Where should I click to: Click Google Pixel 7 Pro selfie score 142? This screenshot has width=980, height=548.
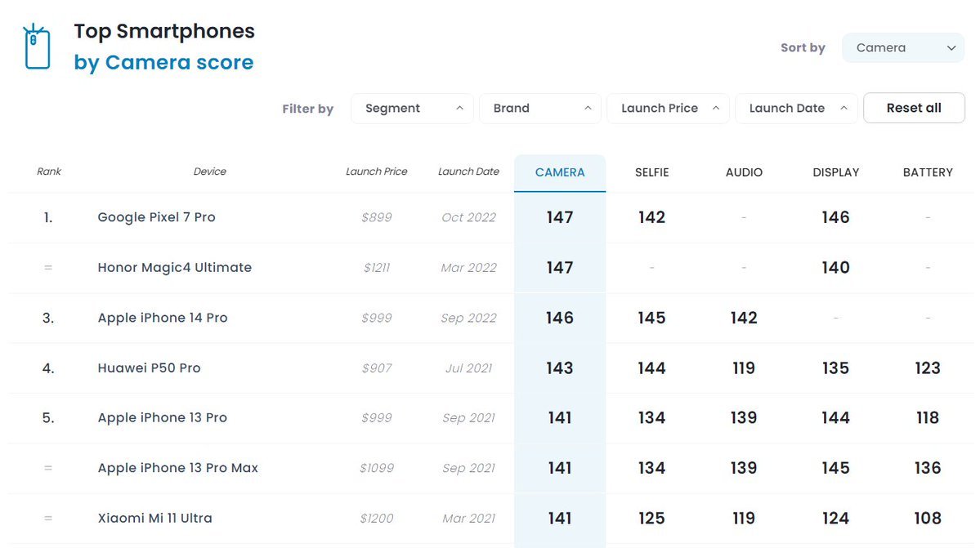click(x=651, y=217)
